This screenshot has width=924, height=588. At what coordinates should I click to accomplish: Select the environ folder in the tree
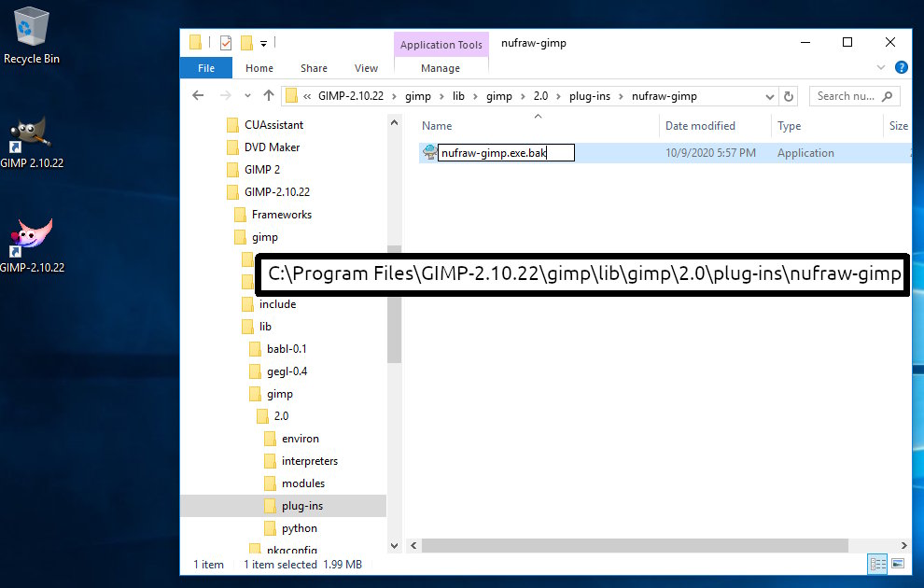(300, 439)
